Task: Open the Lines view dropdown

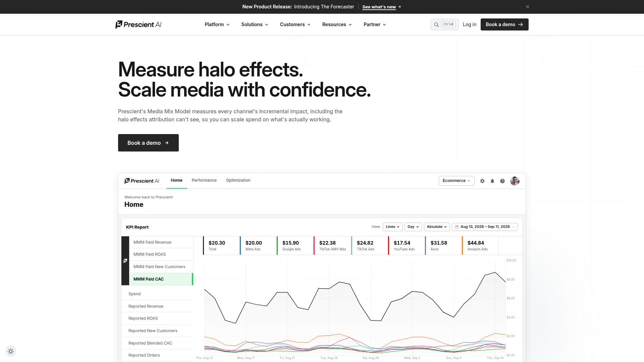Action: click(x=392, y=227)
